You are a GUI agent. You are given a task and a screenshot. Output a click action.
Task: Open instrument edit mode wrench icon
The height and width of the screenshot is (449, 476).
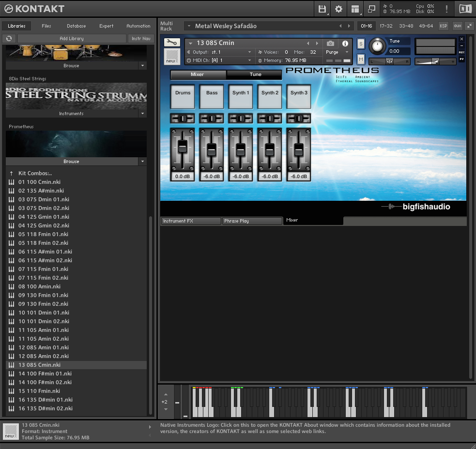click(172, 43)
